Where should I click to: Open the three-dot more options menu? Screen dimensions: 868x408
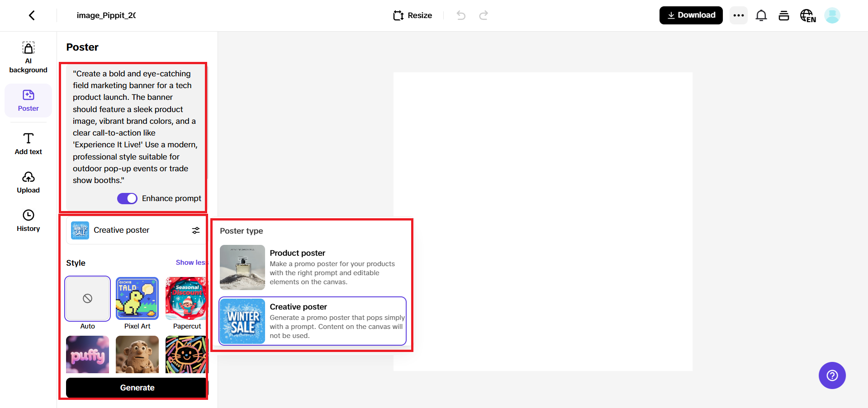click(739, 15)
